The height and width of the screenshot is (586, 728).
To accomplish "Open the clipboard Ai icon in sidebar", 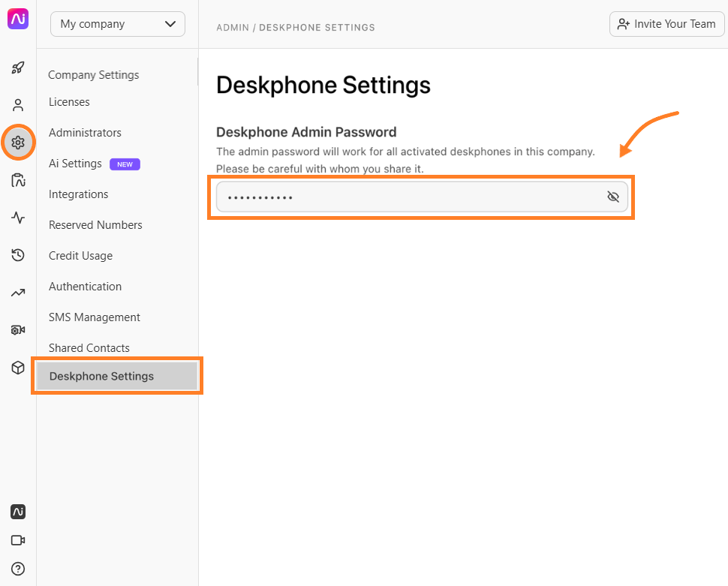I will tap(18, 180).
